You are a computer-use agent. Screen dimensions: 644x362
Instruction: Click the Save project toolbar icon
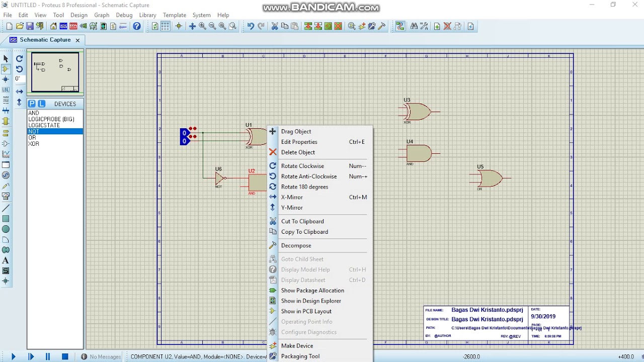coord(30,26)
